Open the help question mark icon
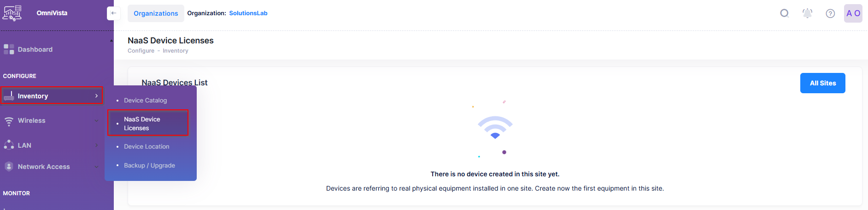The image size is (868, 210). coord(830,13)
